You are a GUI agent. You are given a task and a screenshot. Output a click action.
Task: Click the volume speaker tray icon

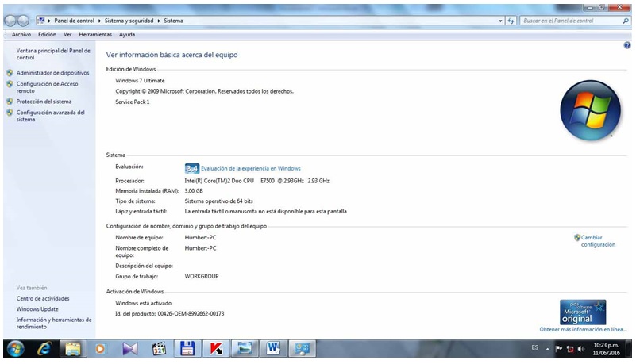(x=581, y=349)
